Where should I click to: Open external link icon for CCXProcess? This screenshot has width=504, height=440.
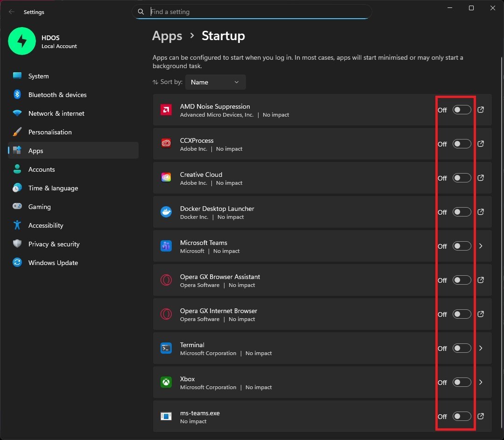481,144
